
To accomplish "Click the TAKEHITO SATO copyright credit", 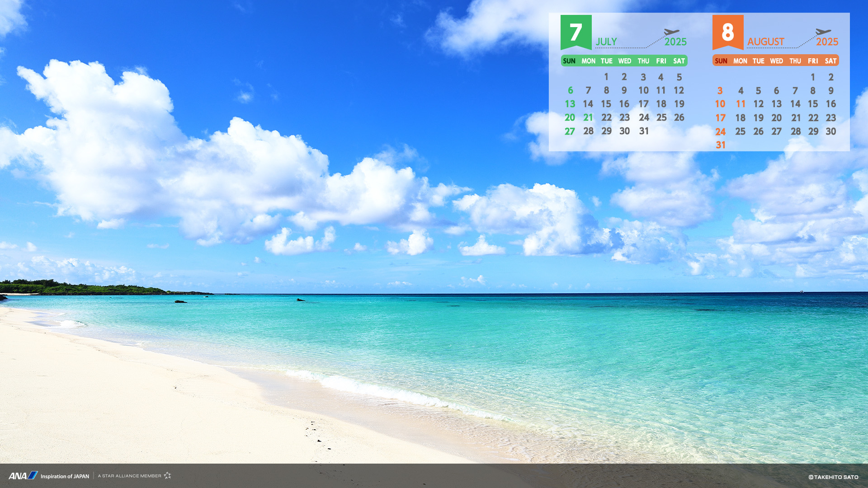I will [x=833, y=477].
